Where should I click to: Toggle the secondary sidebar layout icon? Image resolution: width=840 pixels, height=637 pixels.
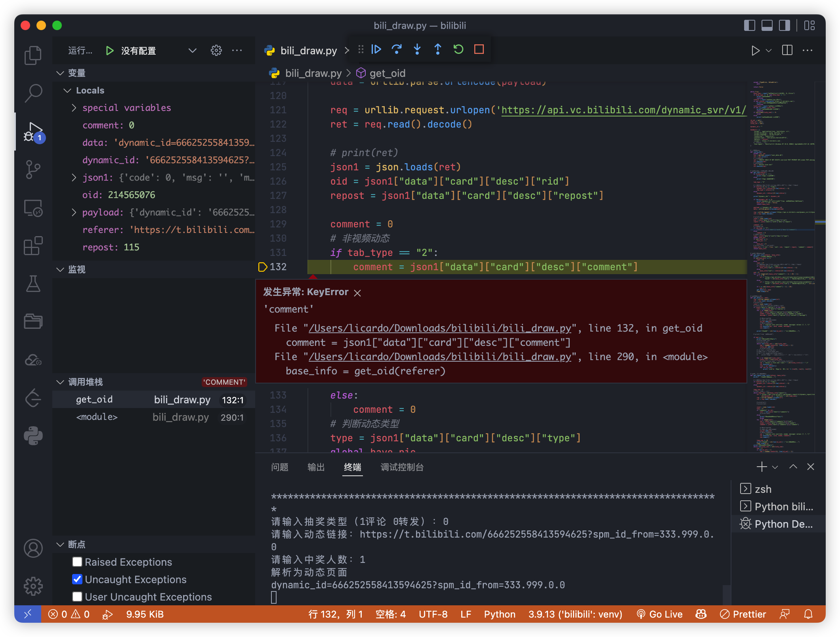(x=785, y=25)
